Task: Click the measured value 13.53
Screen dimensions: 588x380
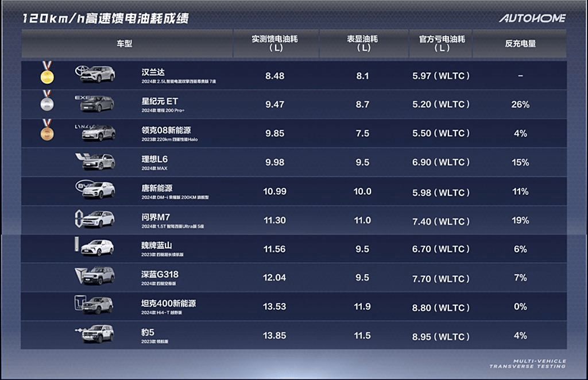Action: point(274,306)
